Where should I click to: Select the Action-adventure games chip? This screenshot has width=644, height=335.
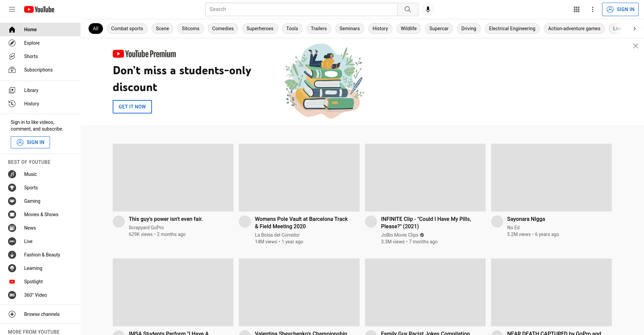(574, 29)
